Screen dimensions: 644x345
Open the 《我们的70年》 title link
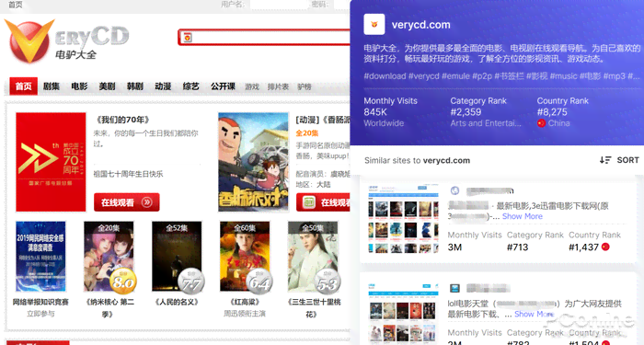[x=122, y=120]
